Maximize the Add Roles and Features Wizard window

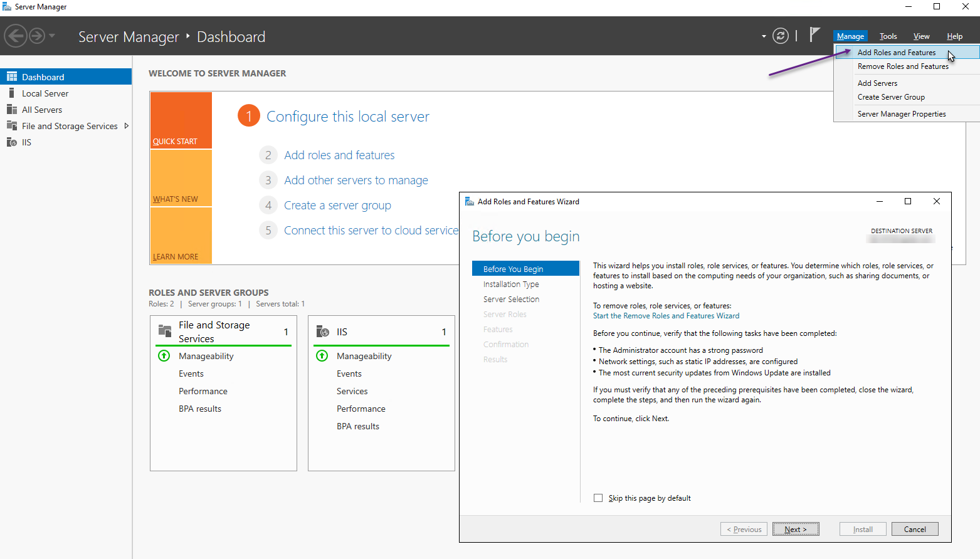pos(908,201)
